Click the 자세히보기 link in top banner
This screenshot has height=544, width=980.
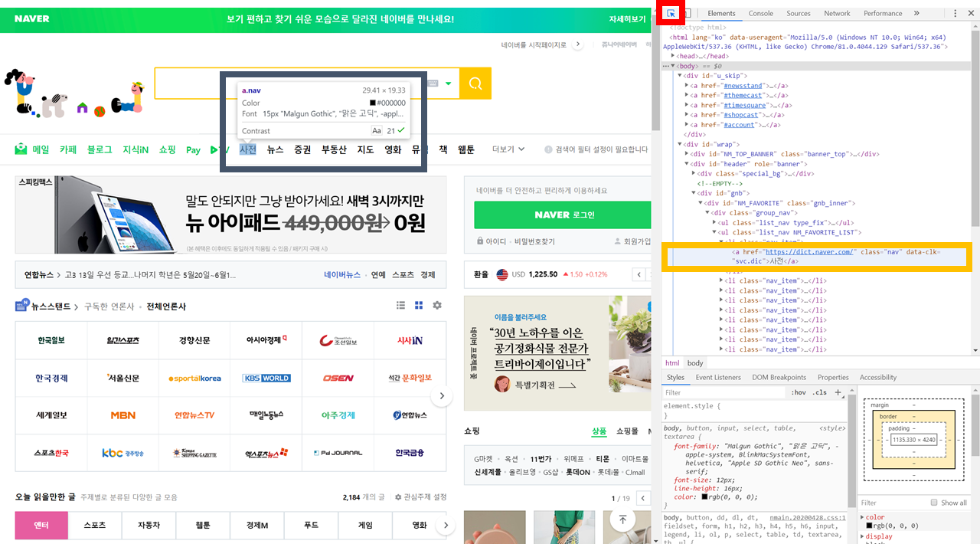(627, 18)
